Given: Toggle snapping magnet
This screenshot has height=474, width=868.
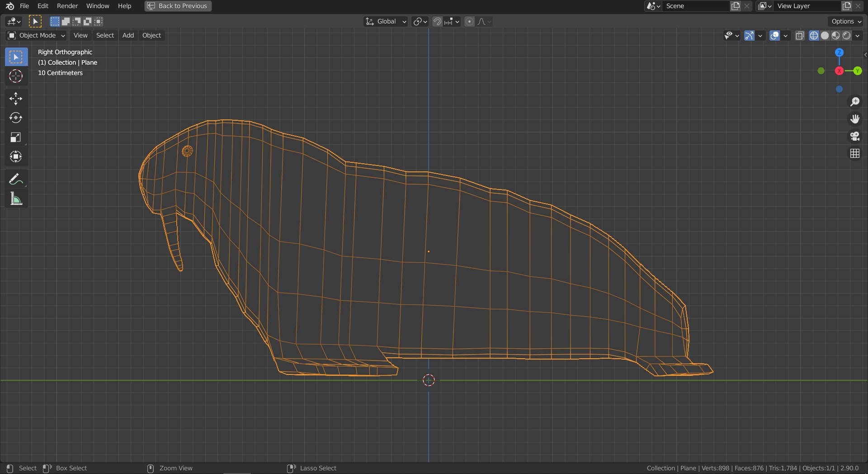Looking at the screenshot, I should point(437,21).
